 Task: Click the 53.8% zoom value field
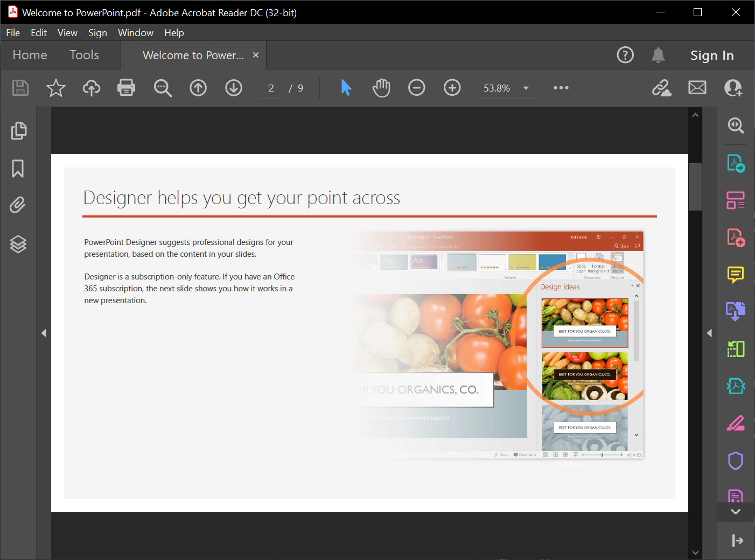pos(497,88)
